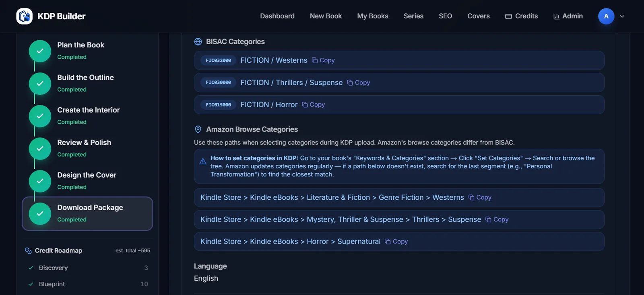
Task: Copy the Horror > Supernatural browse path
Action: pos(396,242)
